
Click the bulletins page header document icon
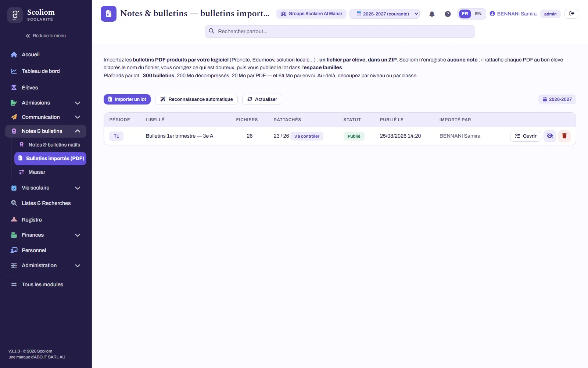108,14
